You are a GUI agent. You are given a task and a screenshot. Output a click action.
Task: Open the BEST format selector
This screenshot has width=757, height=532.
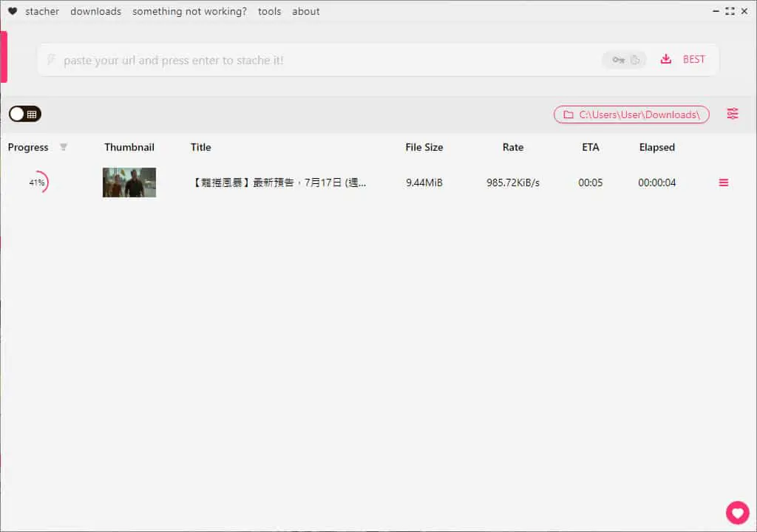(x=693, y=59)
